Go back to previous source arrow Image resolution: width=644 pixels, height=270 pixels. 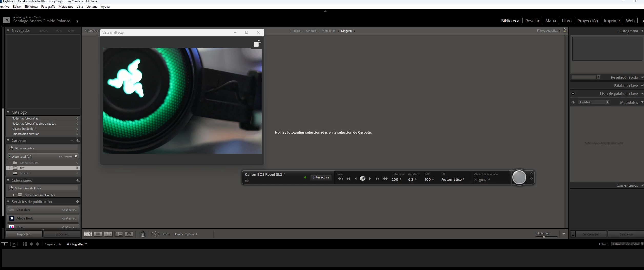[31, 244]
